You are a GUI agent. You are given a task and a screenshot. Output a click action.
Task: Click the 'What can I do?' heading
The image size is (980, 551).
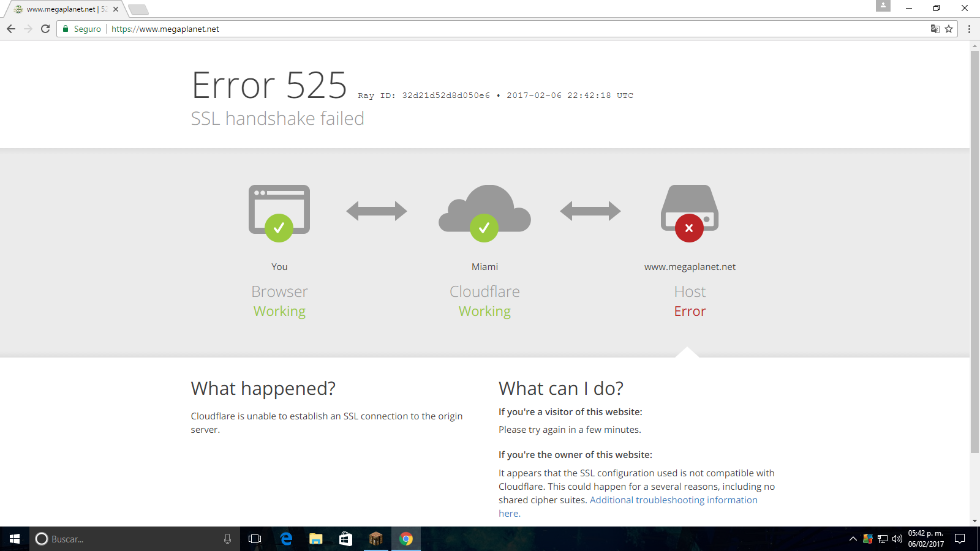(x=561, y=389)
